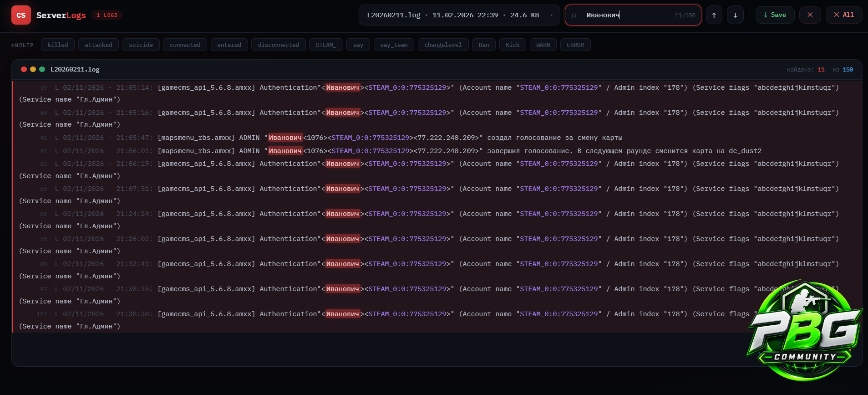Click the total count 150 in panel header
The height and width of the screenshot is (395, 868).
click(848, 70)
